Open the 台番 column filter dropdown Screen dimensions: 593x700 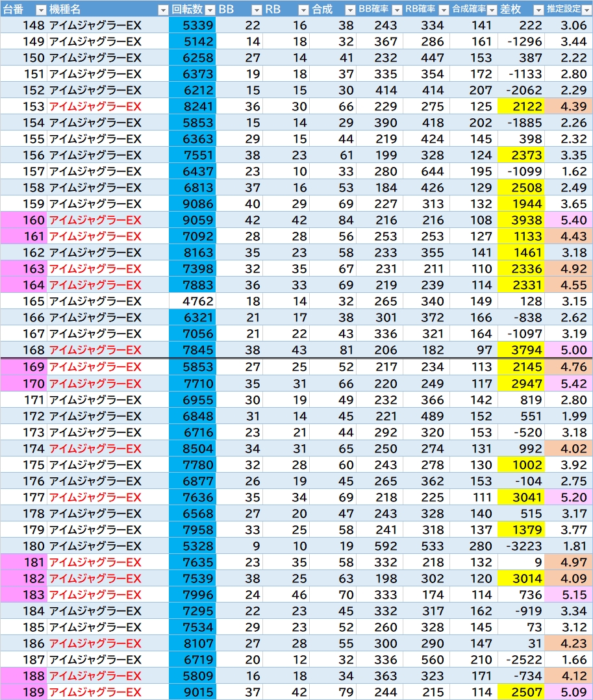coord(41,9)
